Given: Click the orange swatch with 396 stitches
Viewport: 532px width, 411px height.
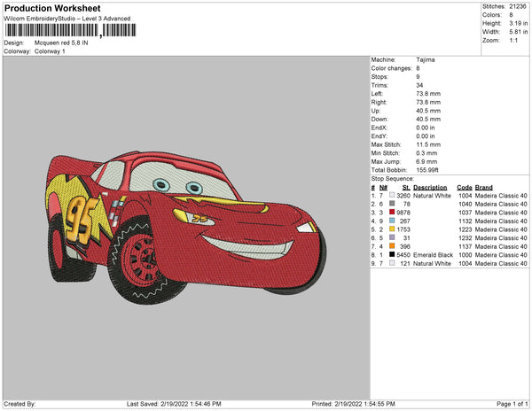Looking at the screenshot, I should pos(392,245).
